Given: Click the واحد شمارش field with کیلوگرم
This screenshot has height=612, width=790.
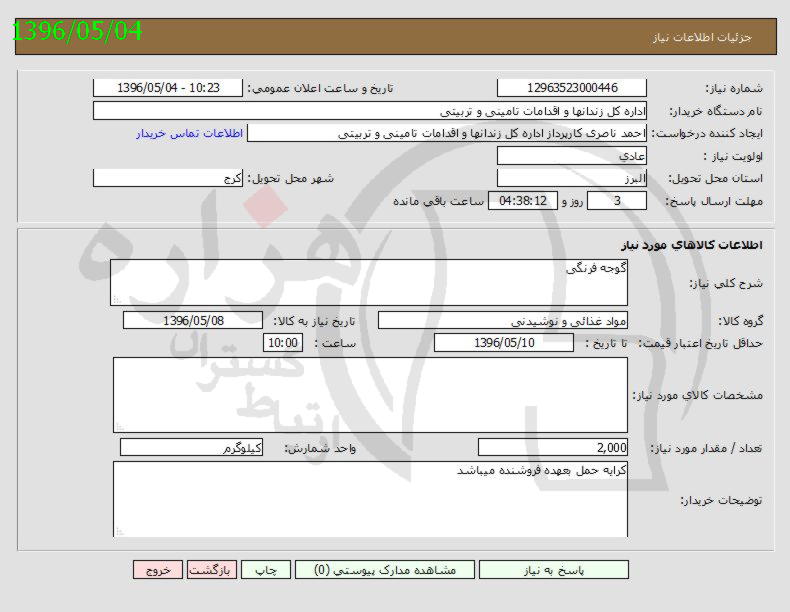Looking at the screenshot, I should click(x=192, y=448).
